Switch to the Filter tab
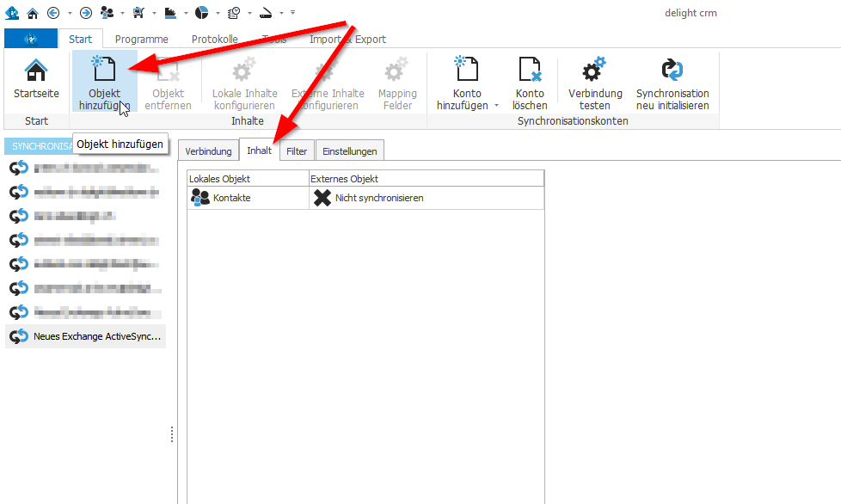Image resolution: width=841 pixels, height=504 pixels. [x=297, y=150]
